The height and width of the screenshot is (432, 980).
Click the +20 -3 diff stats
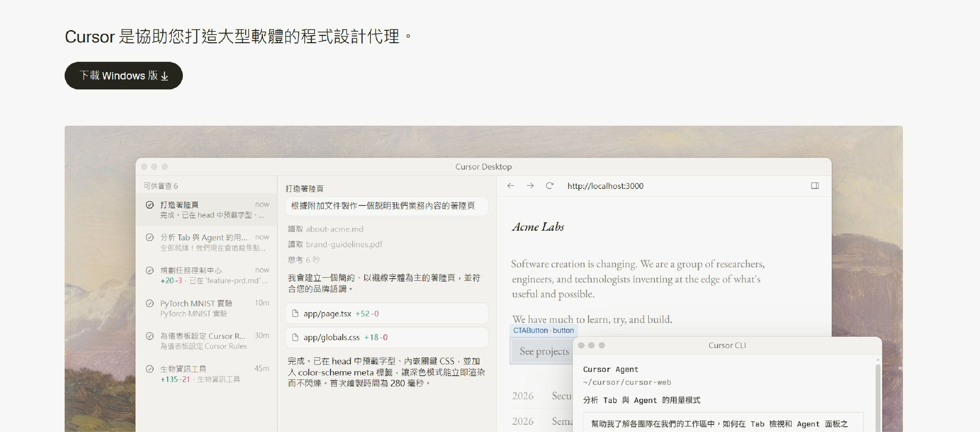point(171,281)
